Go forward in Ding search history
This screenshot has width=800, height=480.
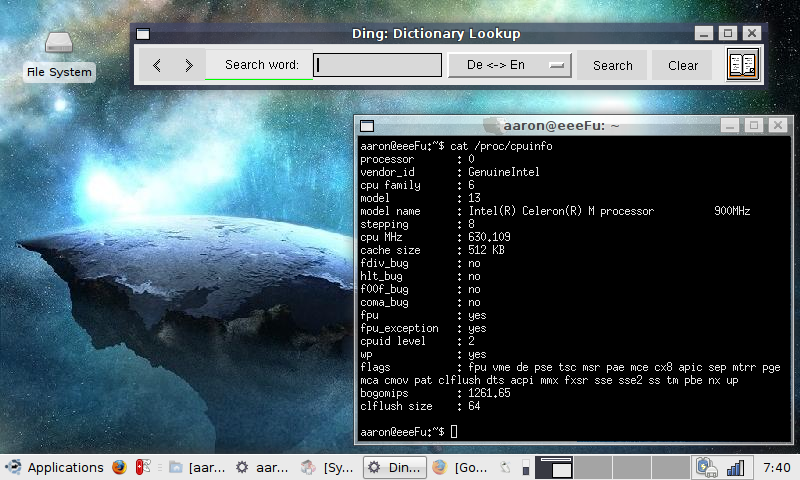point(189,65)
